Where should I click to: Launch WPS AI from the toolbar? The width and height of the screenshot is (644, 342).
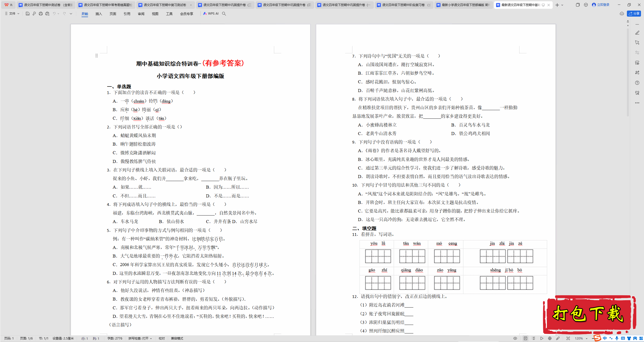tap(211, 14)
